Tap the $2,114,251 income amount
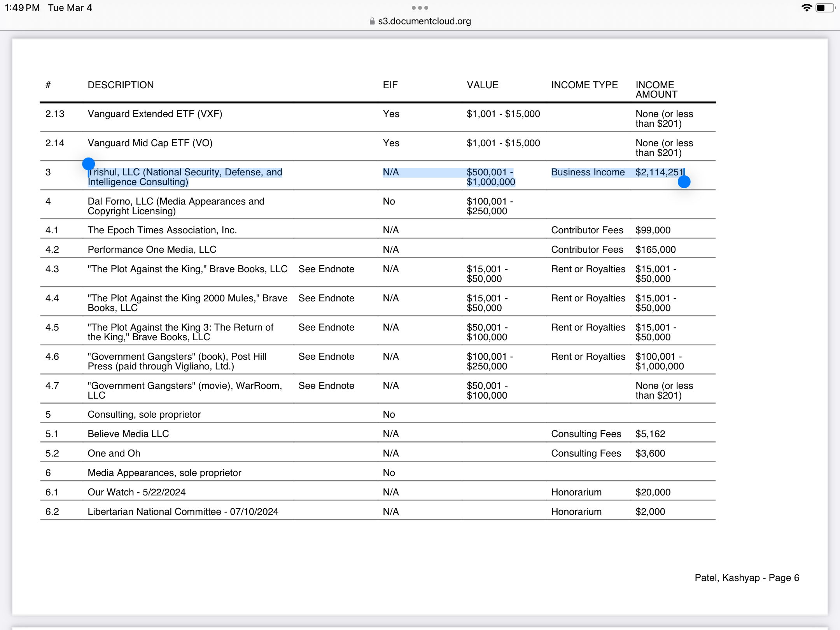 [660, 172]
